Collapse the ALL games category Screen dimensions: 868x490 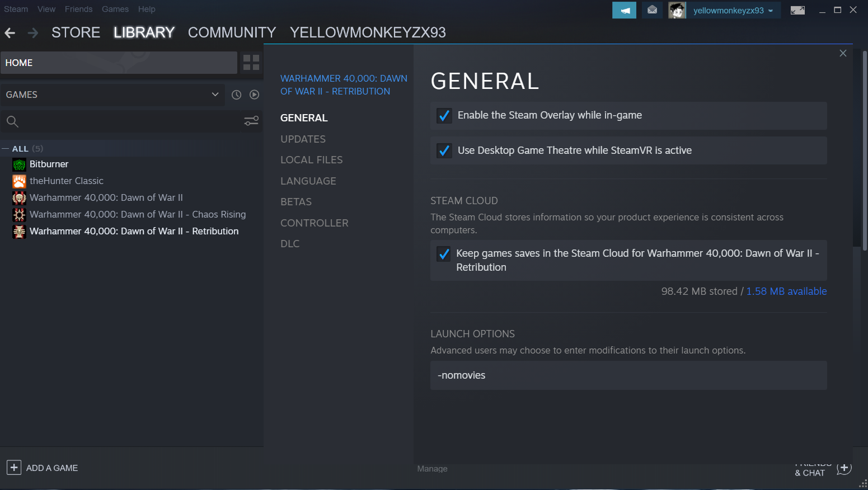pos(6,149)
